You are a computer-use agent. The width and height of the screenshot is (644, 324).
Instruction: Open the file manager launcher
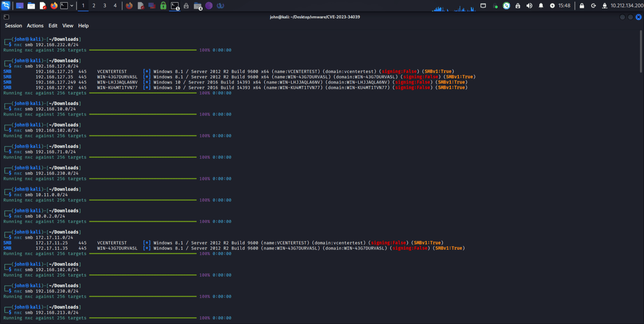[31, 6]
